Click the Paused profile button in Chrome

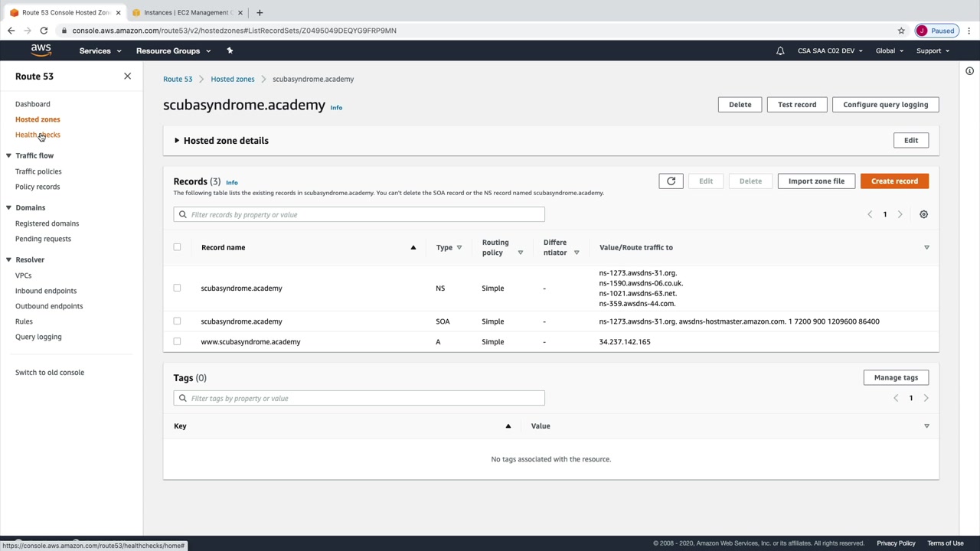tap(936, 31)
